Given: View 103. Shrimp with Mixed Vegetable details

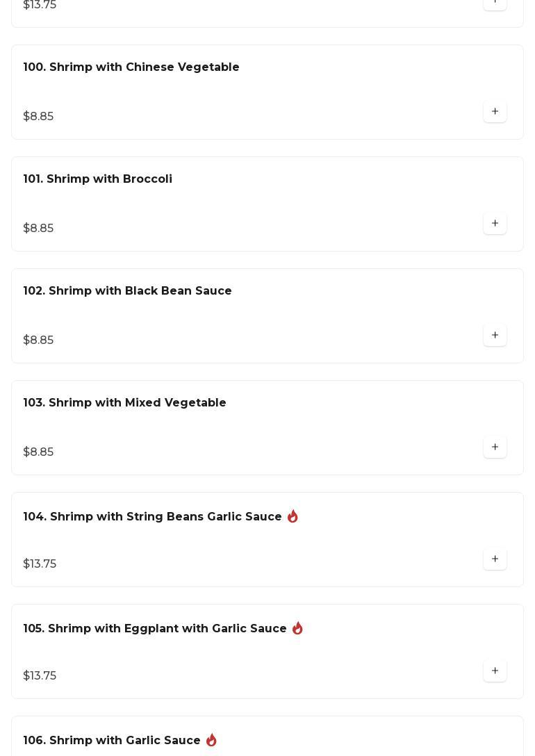Looking at the screenshot, I should 125,403.
